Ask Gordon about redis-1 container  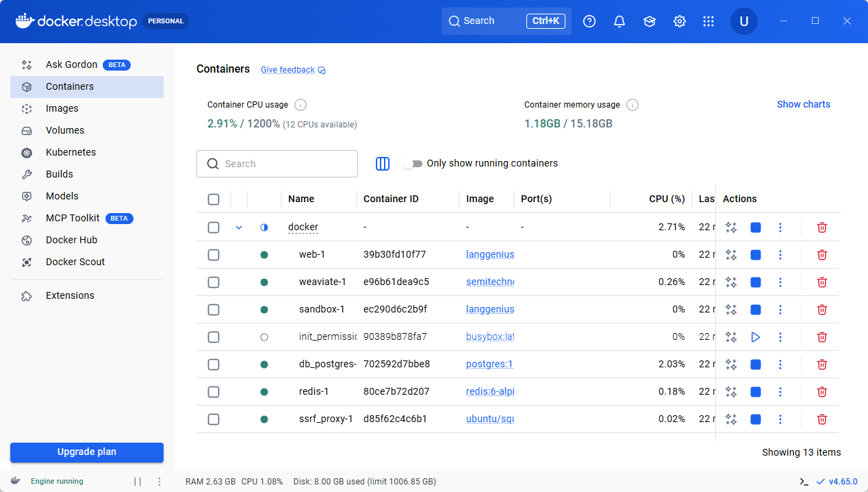click(x=731, y=392)
